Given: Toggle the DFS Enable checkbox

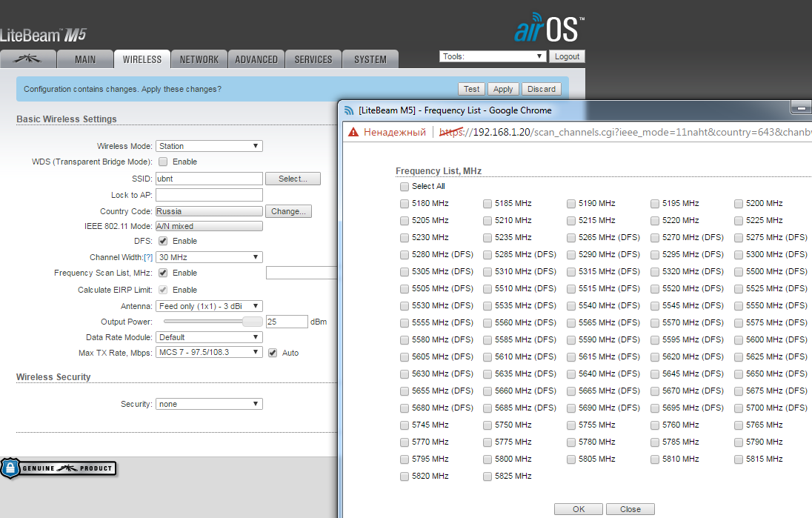Looking at the screenshot, I should [163, 241].
